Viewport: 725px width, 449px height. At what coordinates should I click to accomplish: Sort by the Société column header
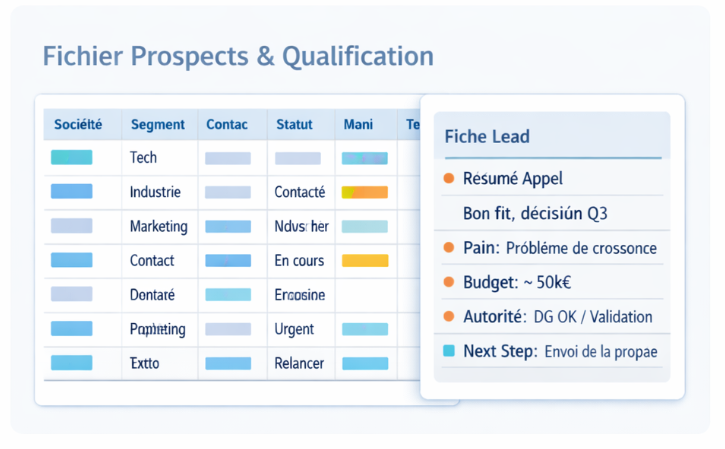click(76, 125)
